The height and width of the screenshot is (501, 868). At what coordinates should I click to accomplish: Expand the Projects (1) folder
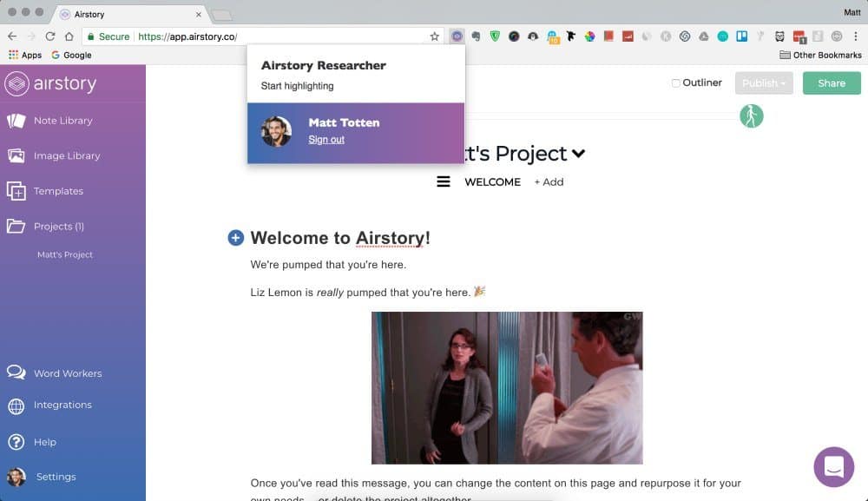coord(45,227)
